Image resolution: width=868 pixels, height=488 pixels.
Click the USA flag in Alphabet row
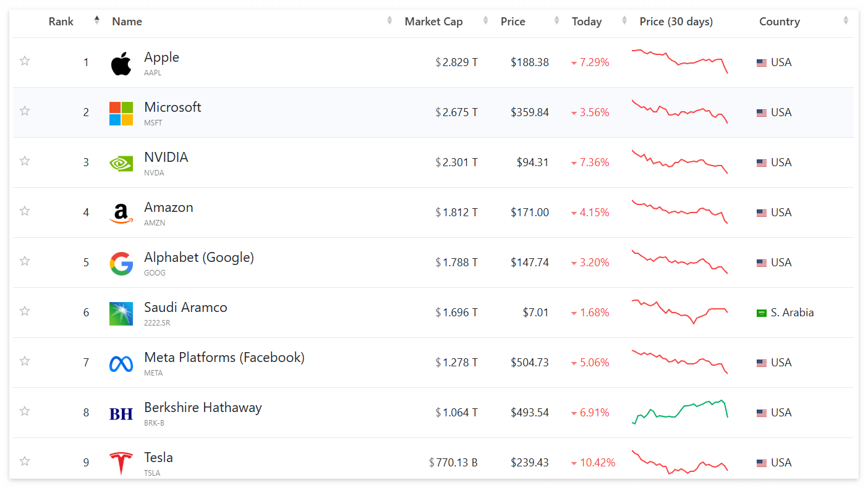[762, 263]
